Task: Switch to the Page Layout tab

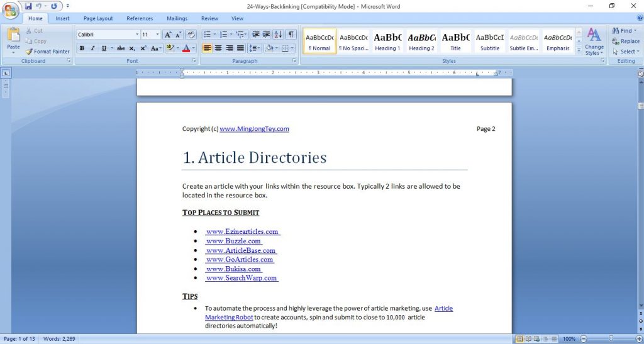Action: (98, 18)
